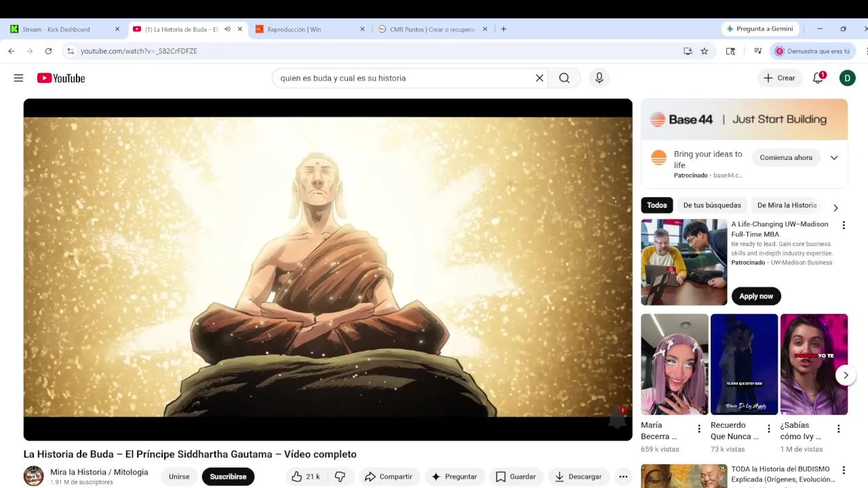Screen dimensions: 868x488
Task: Click the Crear button
Action: [779, 78]
